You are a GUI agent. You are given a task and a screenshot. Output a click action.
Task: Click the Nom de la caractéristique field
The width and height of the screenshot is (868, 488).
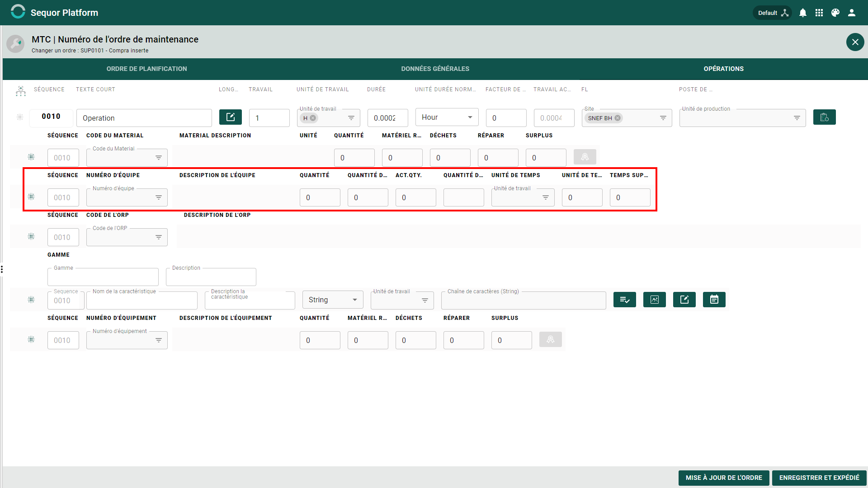coord(142,300)
